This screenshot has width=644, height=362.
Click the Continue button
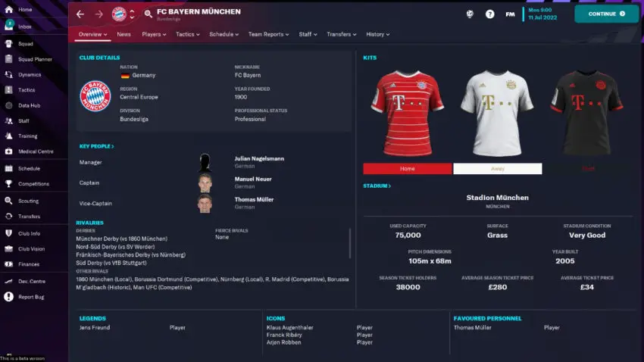tap(606, 14)
